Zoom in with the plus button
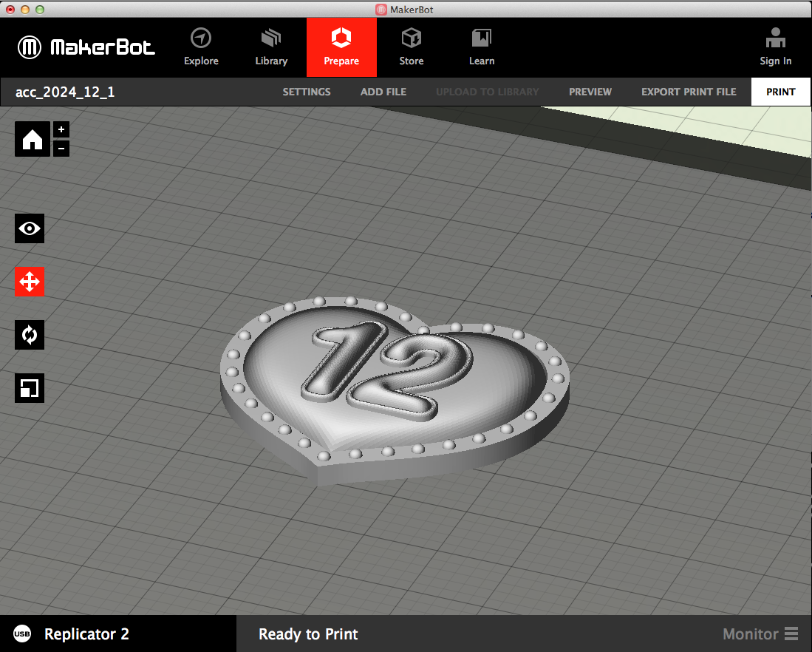 61,129
